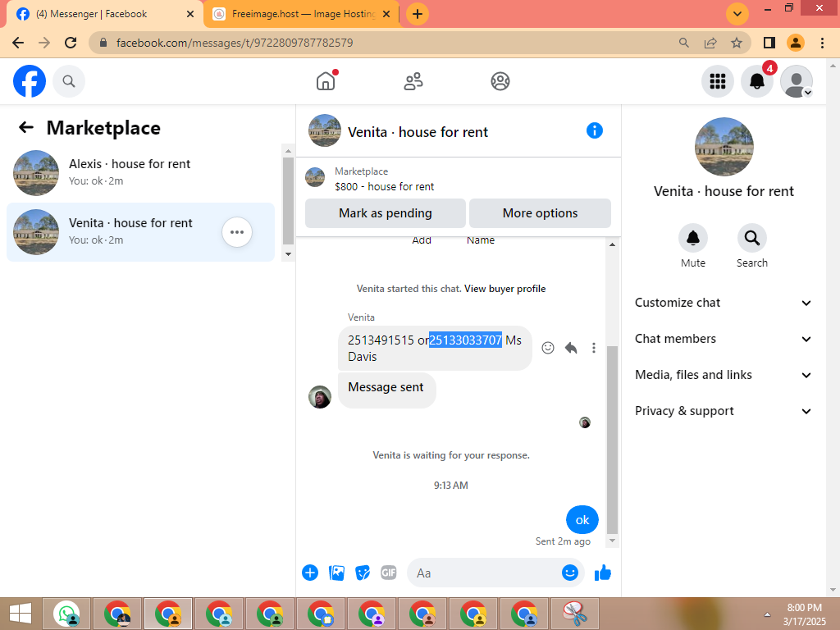Open the Chrome profile avatar
Screen dimensions: 840x630
coord(796,43)
